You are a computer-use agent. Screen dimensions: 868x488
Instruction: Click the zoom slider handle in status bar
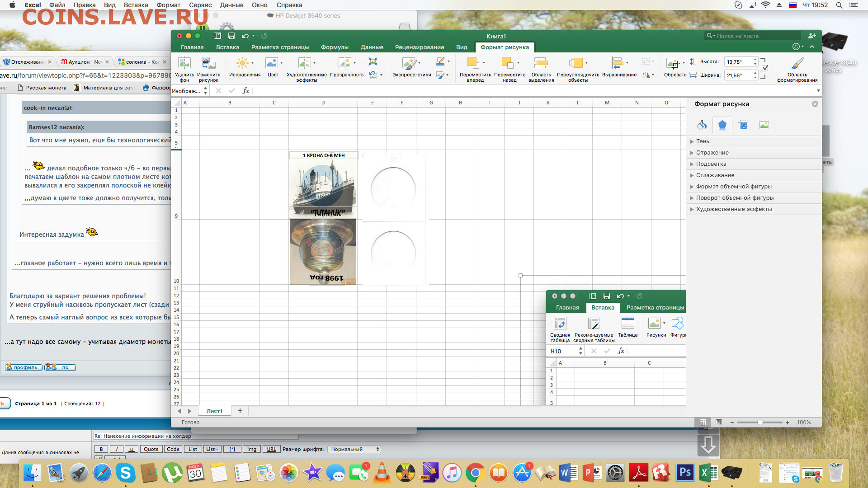pyautogui.click(x=760, y=422)
